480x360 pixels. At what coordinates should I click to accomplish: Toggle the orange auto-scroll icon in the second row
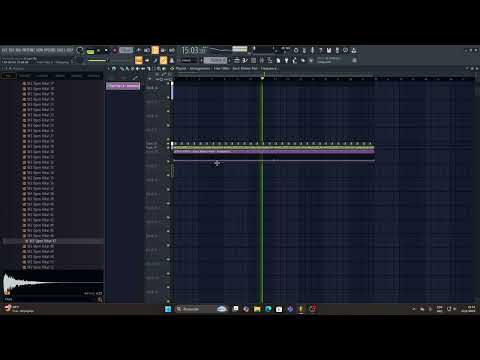click(163, 60)
